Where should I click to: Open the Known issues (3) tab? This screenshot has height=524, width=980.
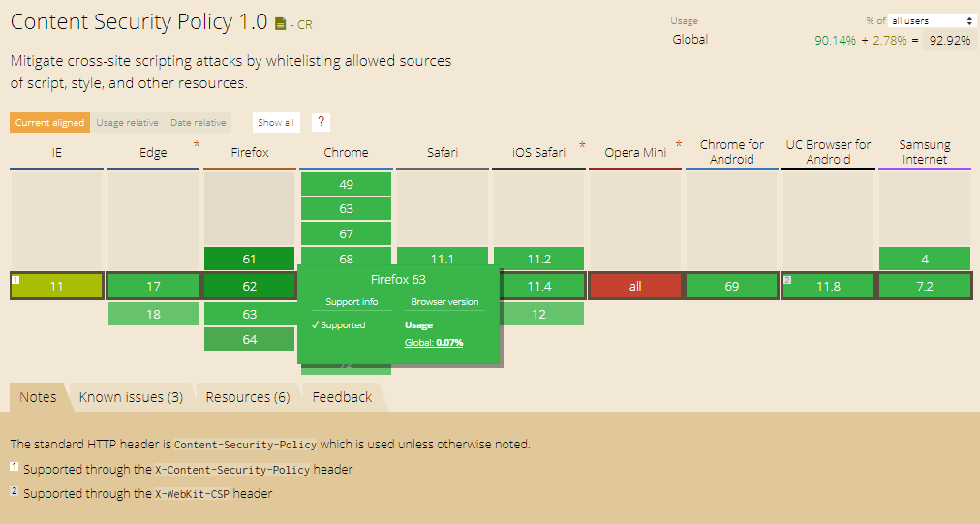pos(131,397)
